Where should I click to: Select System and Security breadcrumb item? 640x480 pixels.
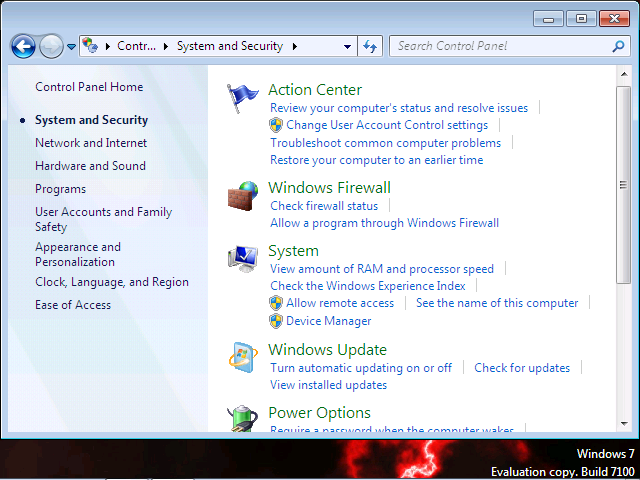230,46
